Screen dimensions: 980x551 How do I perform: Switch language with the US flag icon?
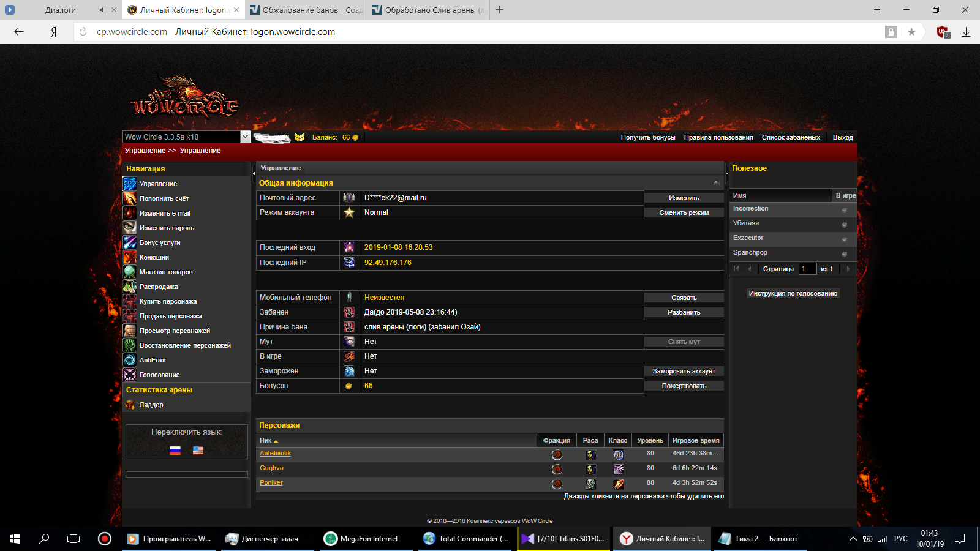[198, 451]
